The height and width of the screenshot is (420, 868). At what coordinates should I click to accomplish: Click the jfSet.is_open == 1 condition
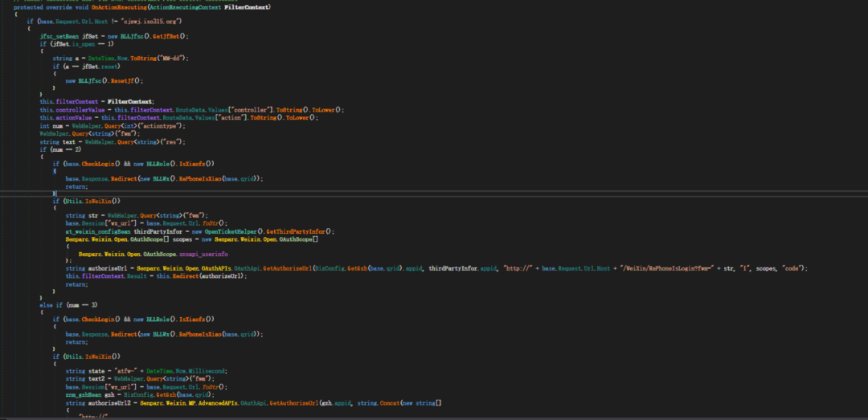[x=82, y=43]
